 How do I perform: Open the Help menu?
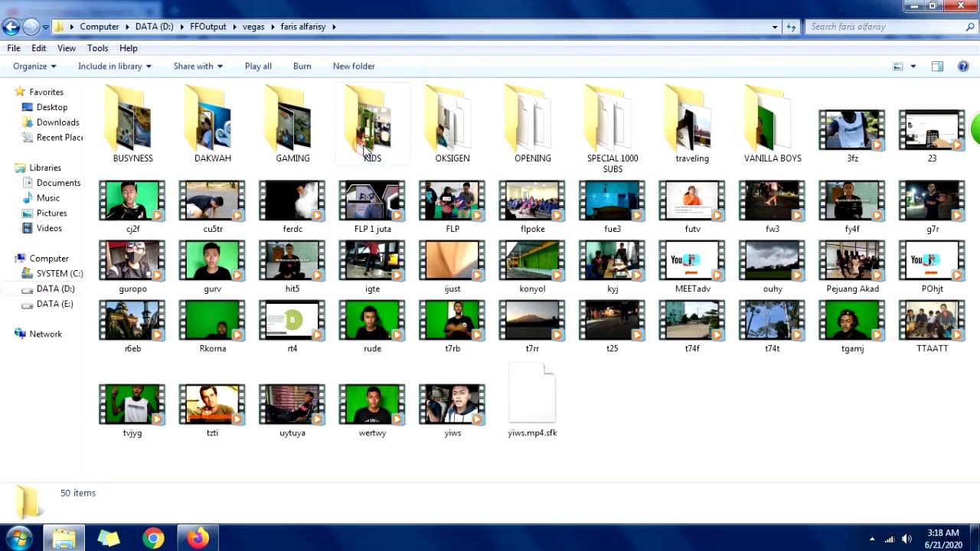click(x=129, y=48)
